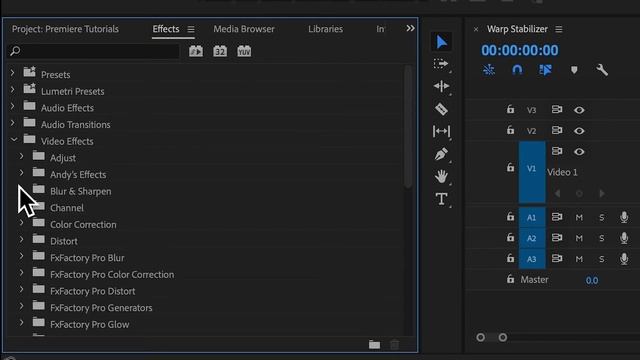Viewport: 640px width, 360px height.
Task: Toggle Snap in Timeline magnet
Action: click(x=517, y=70)
